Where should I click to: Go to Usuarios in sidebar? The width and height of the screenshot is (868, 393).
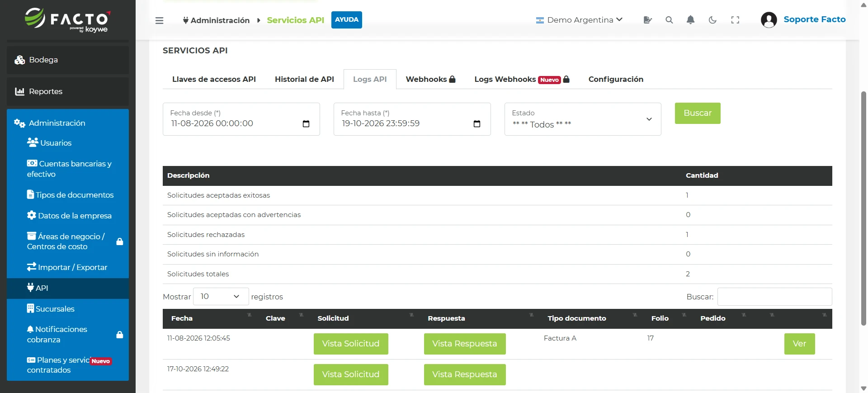pos(68,143)
